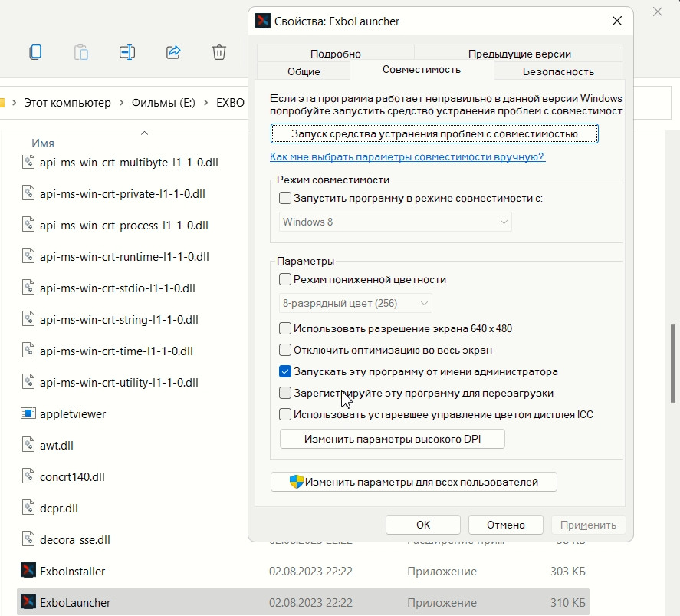Click the Paste icon in Explorer toolbar
The image size is (680, 616).
click(x=81, y=52)
